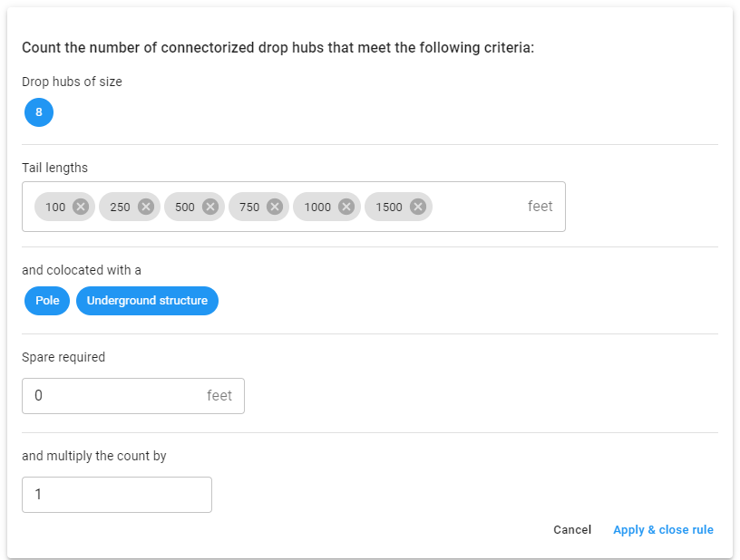Remove the 250 tail length chip
740x560 pixels.
click(146, 207)
